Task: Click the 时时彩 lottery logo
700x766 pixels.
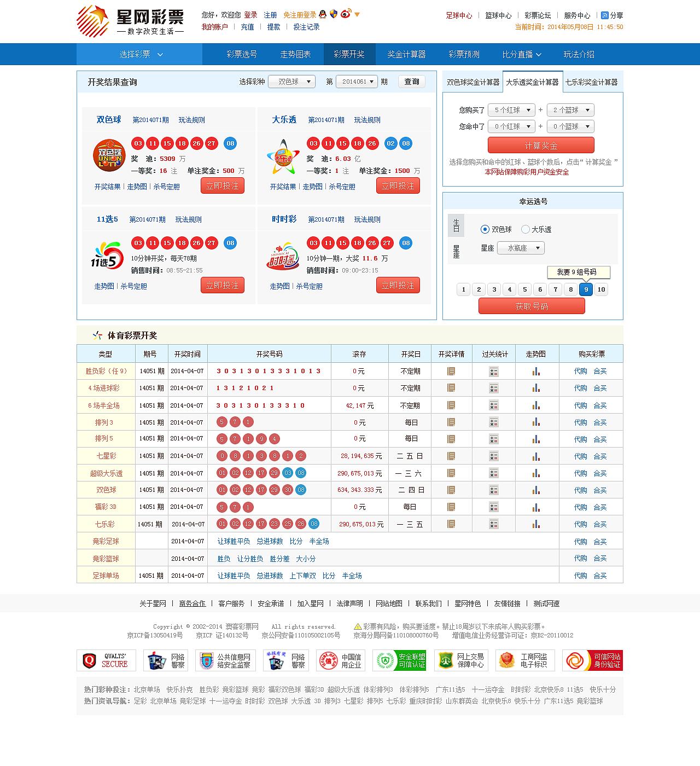Action: [283, 256]
